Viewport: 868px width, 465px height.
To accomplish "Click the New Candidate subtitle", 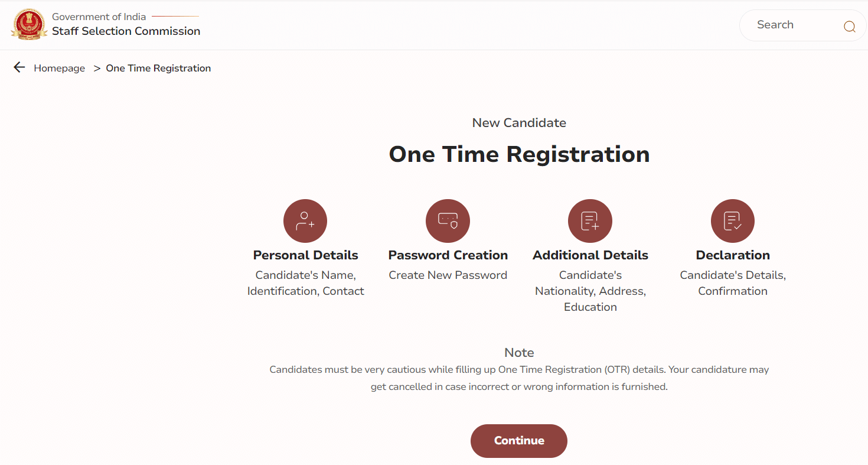I will (519, 123).
